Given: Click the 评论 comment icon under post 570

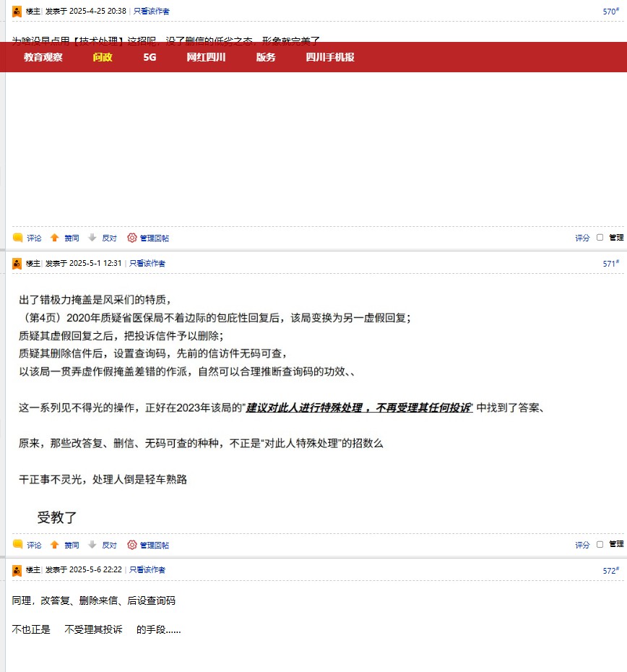Looking at the screenshot, I should tap(18, 238).
